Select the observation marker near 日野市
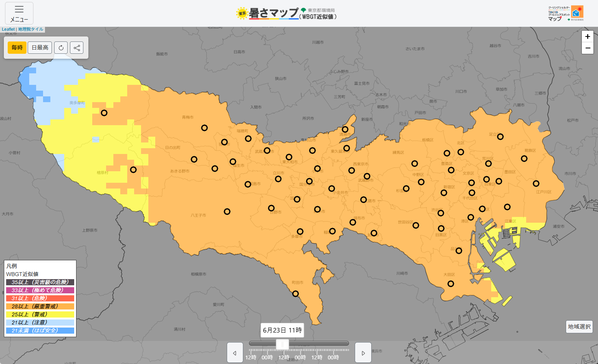This screenshot has width=598, height=364. click(x=271, y=208)
